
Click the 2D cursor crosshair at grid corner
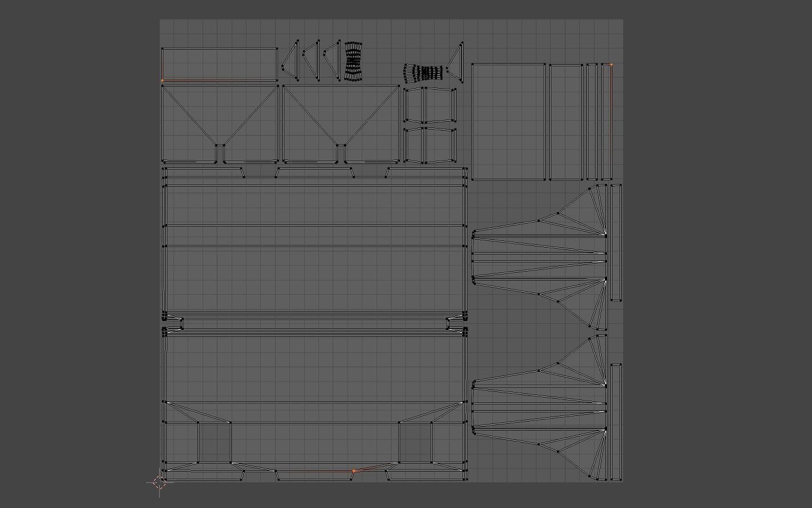coord(160,482)
